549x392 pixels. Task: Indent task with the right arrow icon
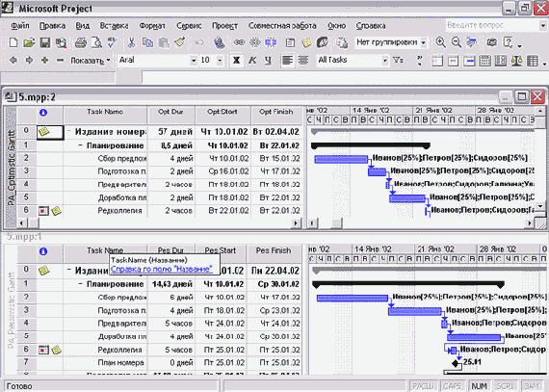pos(29,61)
